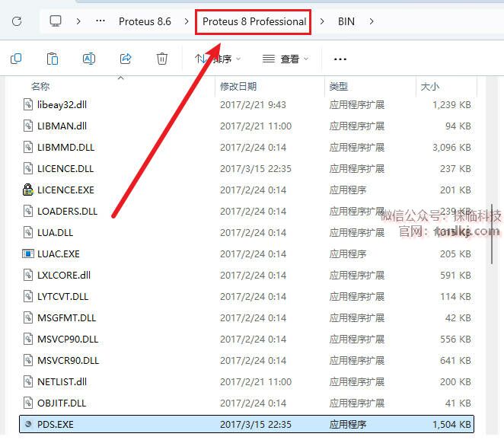Open the 排序 sort dropdown
The height and width of the screenshot is (440, 504).
(x=218, y=59)
